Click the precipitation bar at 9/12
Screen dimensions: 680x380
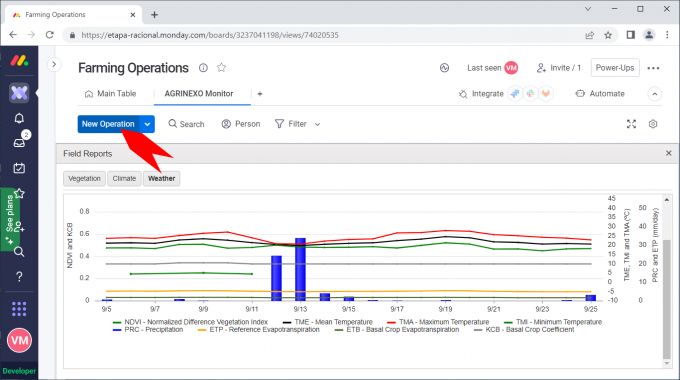(276, 278)
